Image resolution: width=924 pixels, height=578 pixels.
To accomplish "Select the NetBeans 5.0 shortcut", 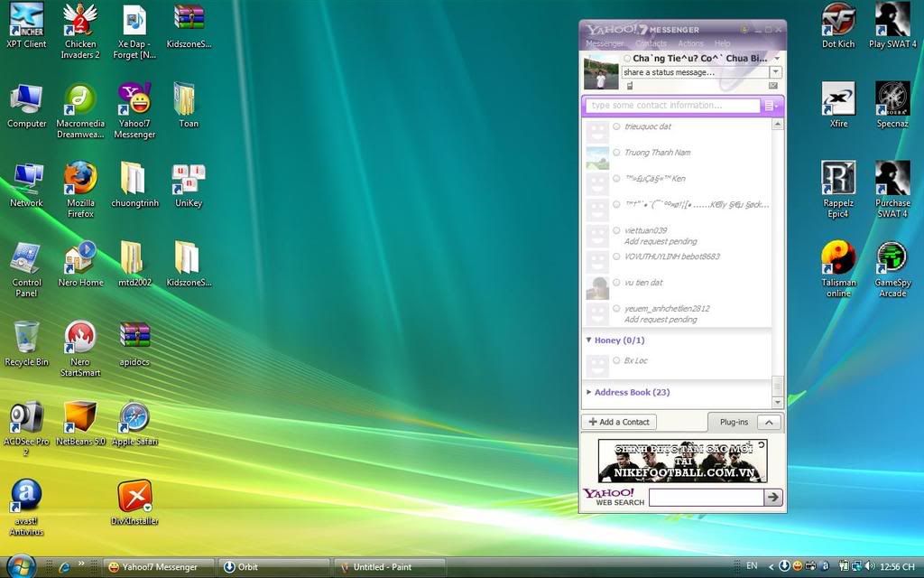I will [x=80, y=424].
